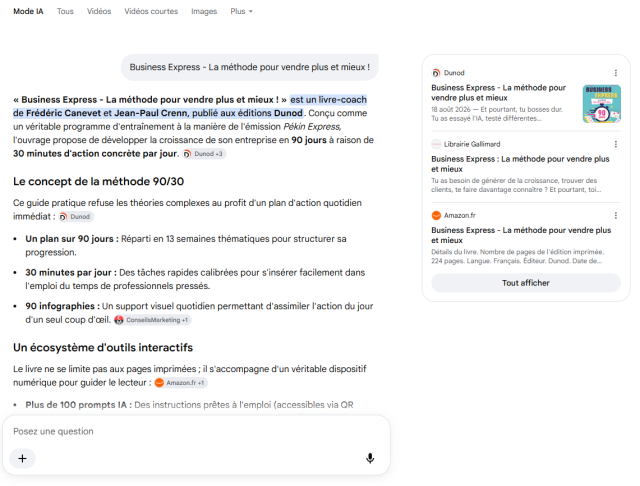
Task: Click the microphone voice input icon
Action: 370,458
